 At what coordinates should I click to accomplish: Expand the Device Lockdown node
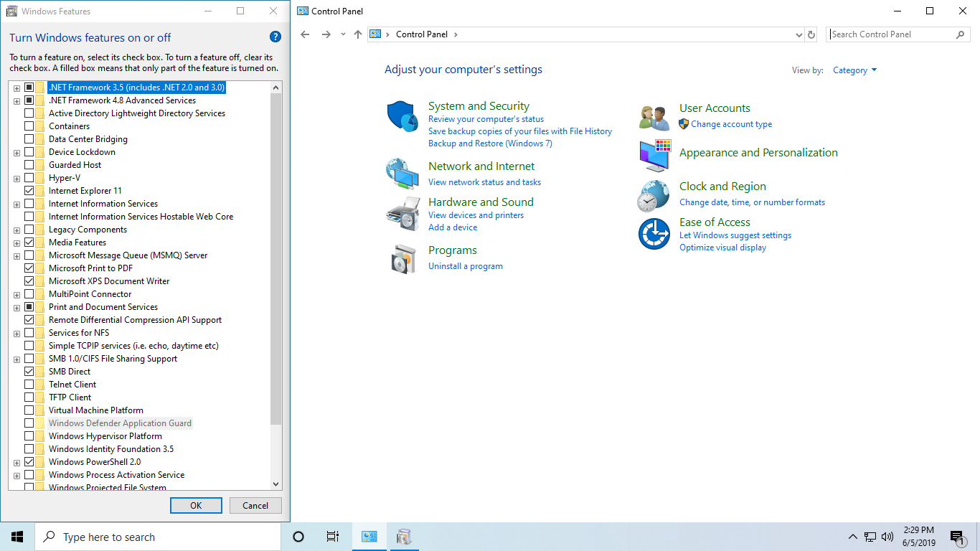(x=17, y=152)
